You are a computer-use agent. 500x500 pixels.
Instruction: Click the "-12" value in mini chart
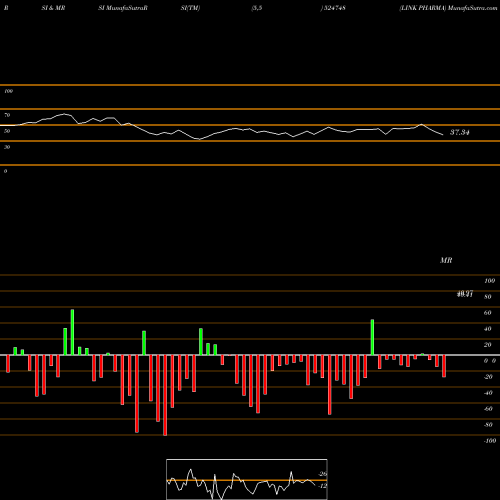323,486
